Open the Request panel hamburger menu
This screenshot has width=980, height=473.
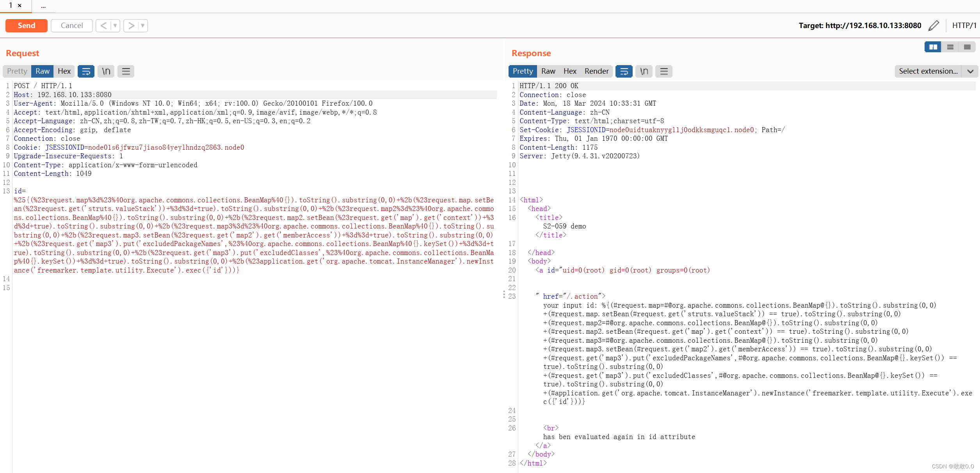[x=126, y=71]
